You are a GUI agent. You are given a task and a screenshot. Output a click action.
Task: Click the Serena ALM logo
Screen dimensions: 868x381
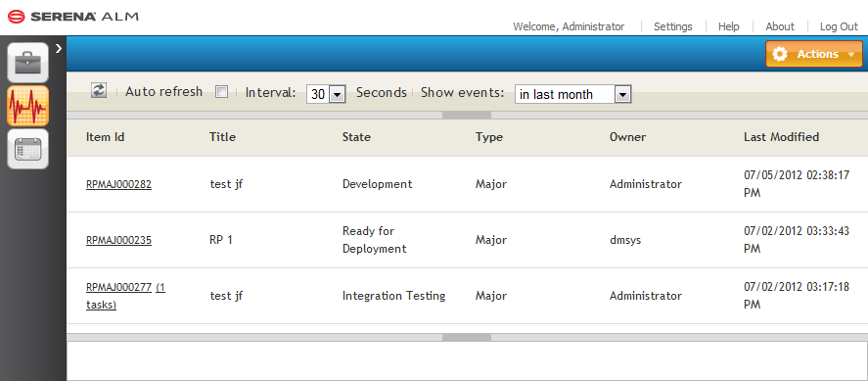[x=73, y=17]
